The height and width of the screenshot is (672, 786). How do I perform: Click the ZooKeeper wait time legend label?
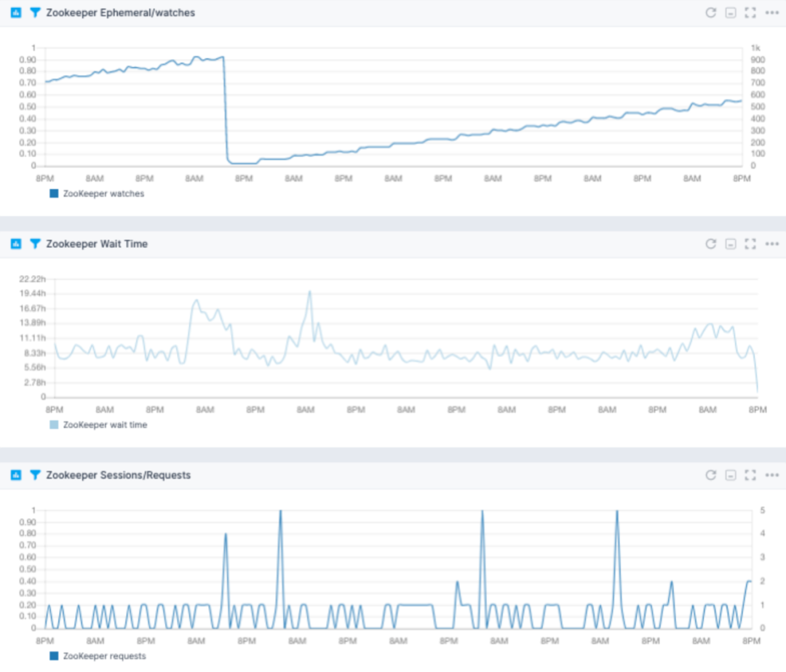coord(106,425)
